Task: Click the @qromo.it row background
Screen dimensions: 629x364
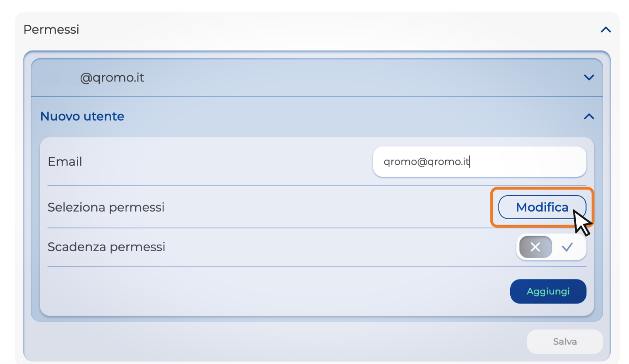Action: pos(338,78)
